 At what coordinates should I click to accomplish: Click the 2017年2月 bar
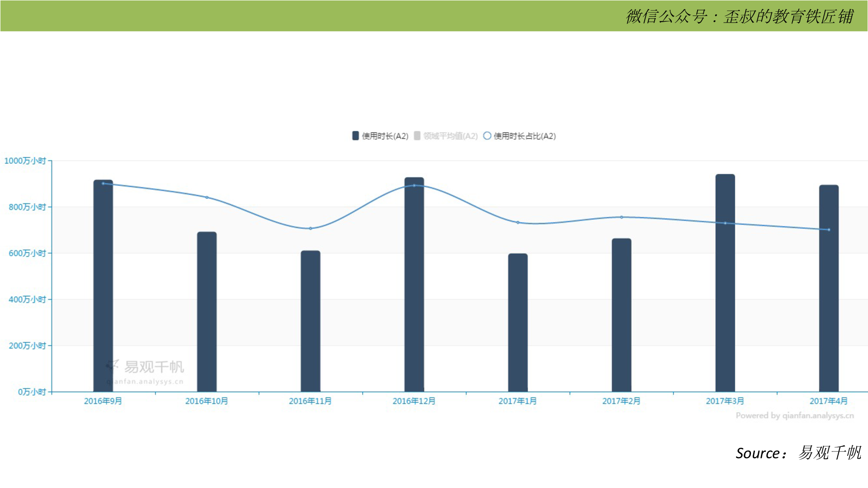(621, 315)
